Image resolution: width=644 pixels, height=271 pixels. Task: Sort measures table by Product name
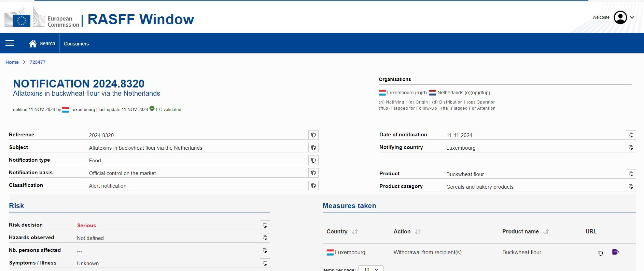[x=546, y=232]
